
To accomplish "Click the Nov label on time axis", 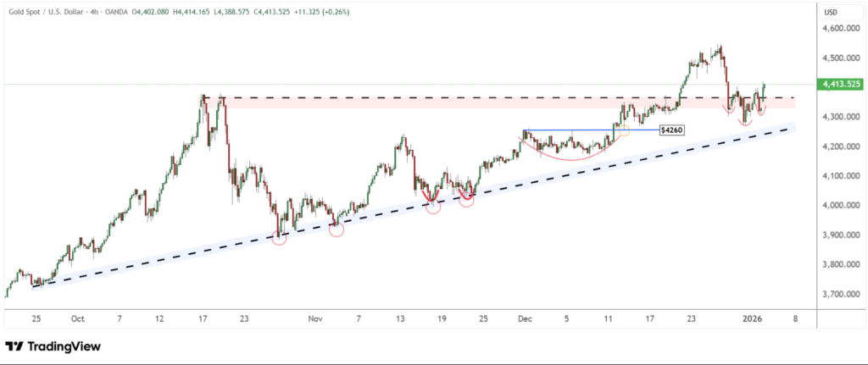I will click(315, 318).
